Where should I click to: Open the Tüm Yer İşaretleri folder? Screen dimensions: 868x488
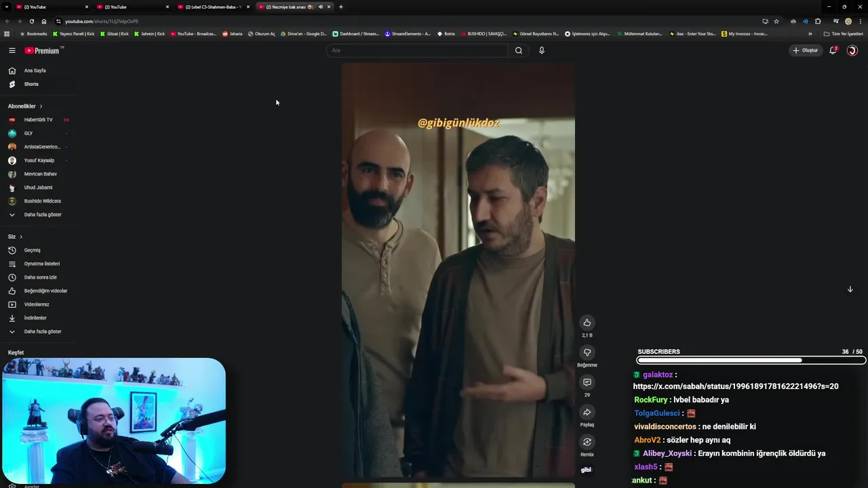[844, 33]
